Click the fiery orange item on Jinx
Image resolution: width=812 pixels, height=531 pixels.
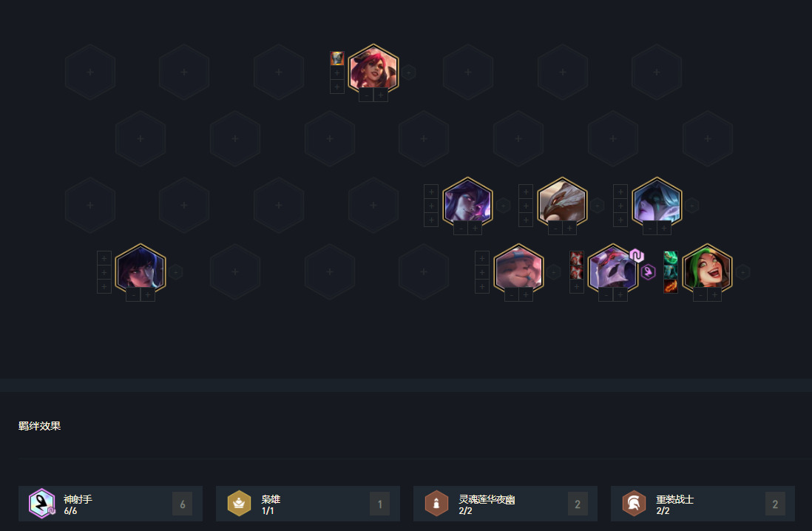click(671, 286)
